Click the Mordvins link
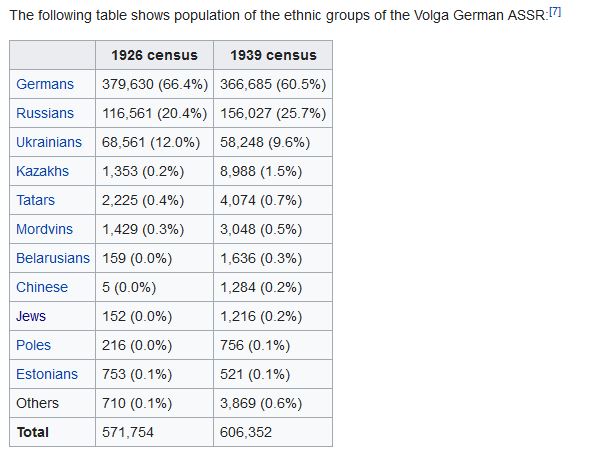This screenshot has height=459, width=613. click(44, 229)
